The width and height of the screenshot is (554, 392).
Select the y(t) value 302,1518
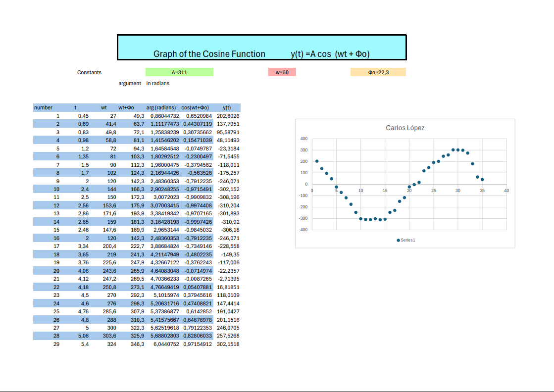click(228, 344)
